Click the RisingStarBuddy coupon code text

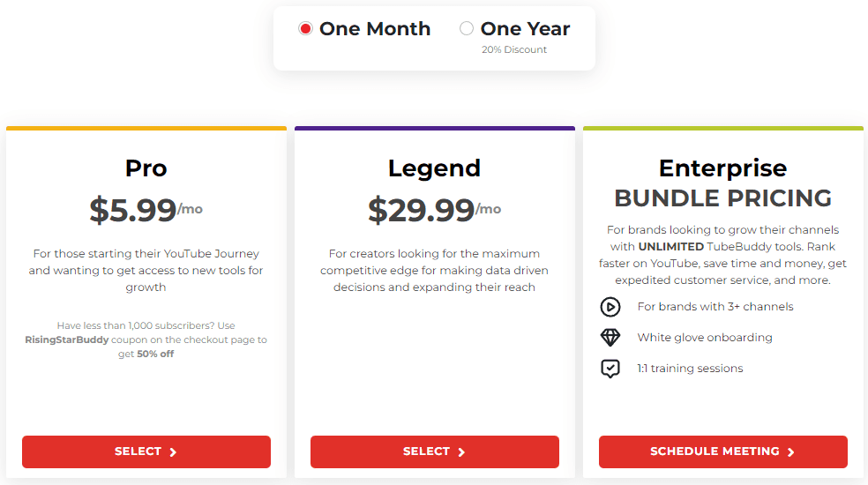(x=66, y=339)
